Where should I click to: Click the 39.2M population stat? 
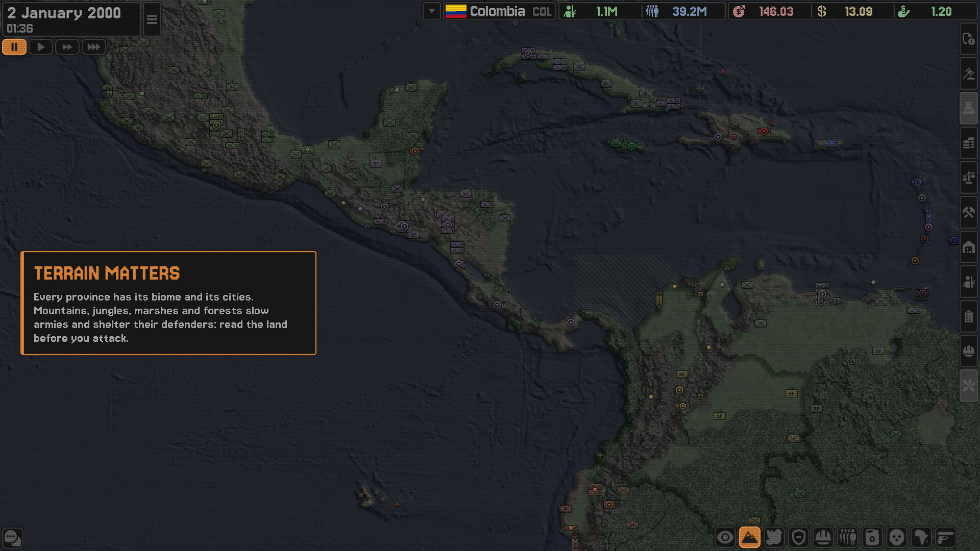[683, 11]
